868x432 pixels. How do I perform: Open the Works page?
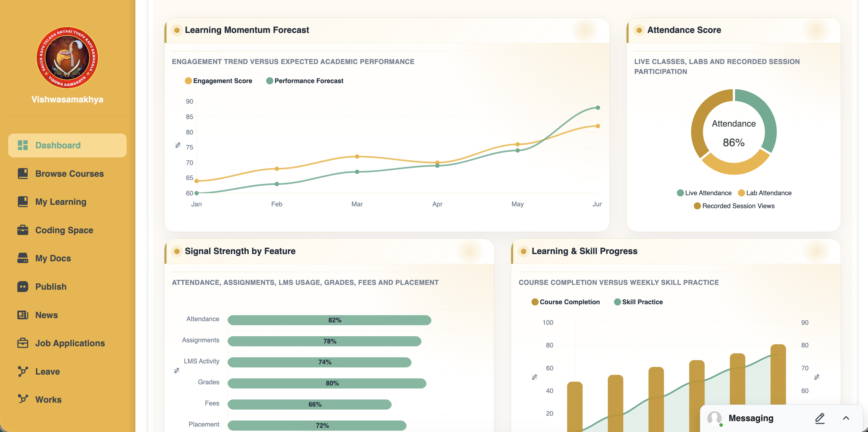[x=67, y=399]
